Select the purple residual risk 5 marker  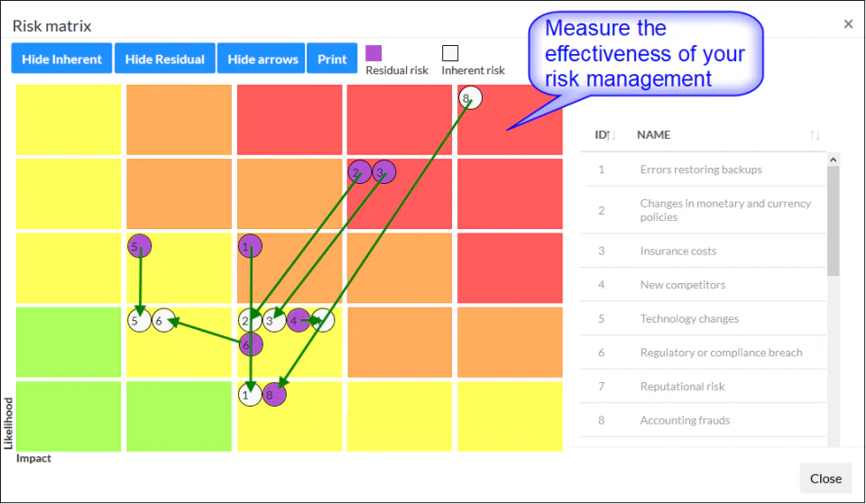coord(139,245)
